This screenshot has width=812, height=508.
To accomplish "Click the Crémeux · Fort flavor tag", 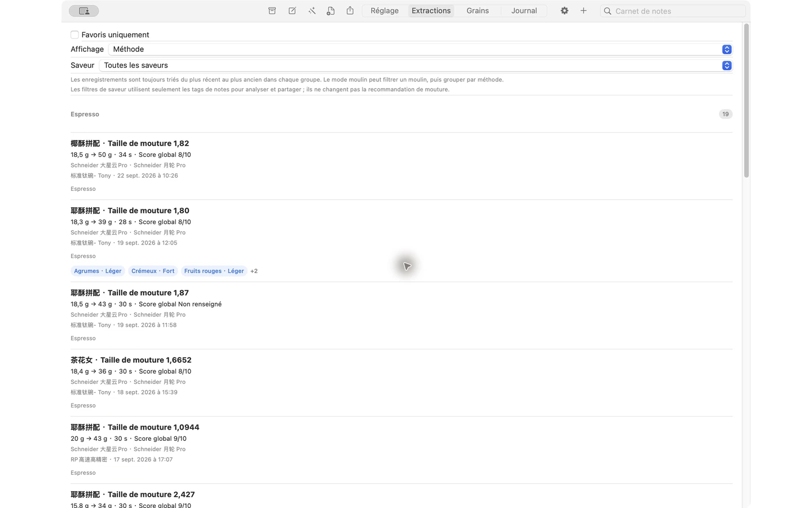I will [x=153, y=271].
